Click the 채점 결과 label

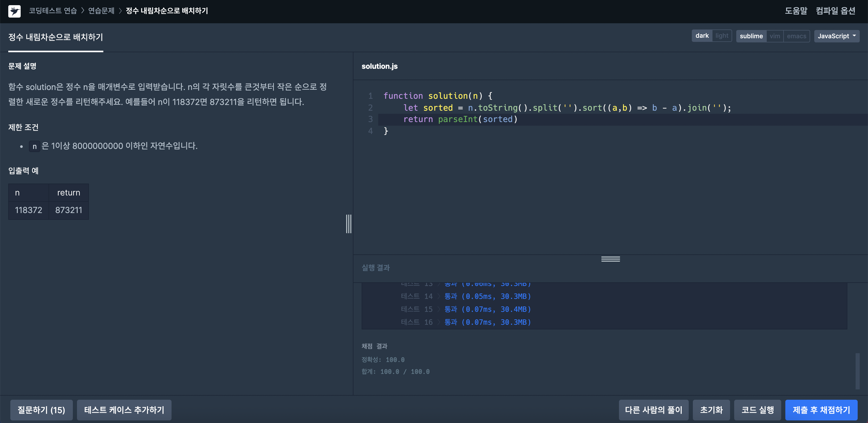point(374,346)
